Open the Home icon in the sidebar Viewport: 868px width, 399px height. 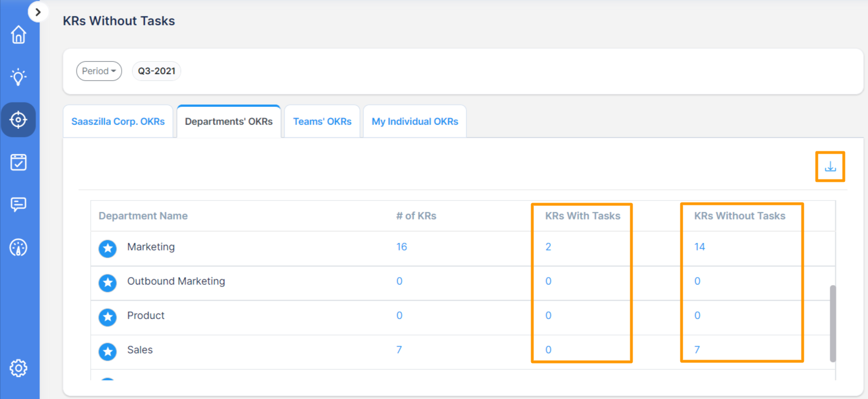click(x=19, y=34)
